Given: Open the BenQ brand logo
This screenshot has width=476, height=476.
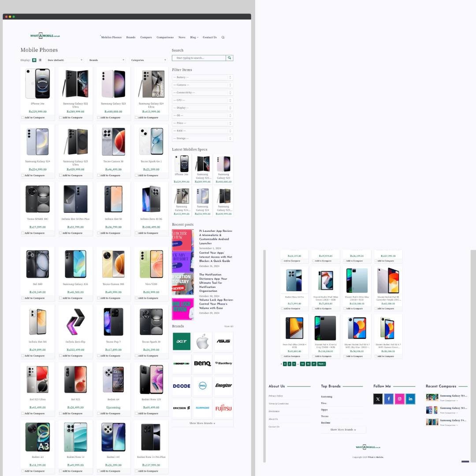Looking at the screenshot, I should click(202, 363).
